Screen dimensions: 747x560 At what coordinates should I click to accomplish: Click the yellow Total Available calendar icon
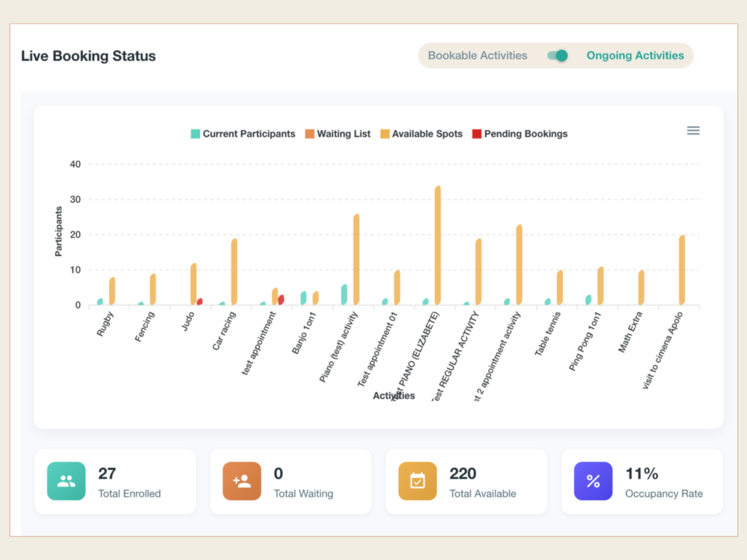417,481
